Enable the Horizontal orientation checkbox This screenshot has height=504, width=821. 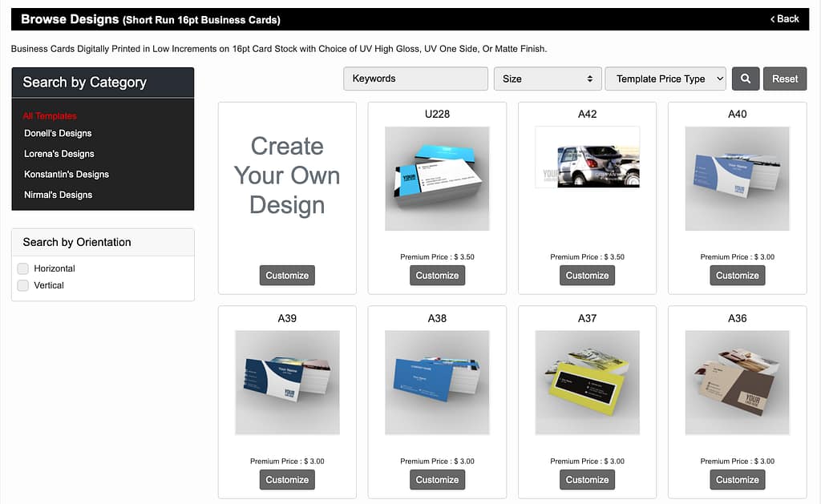[x=23, y=268]
